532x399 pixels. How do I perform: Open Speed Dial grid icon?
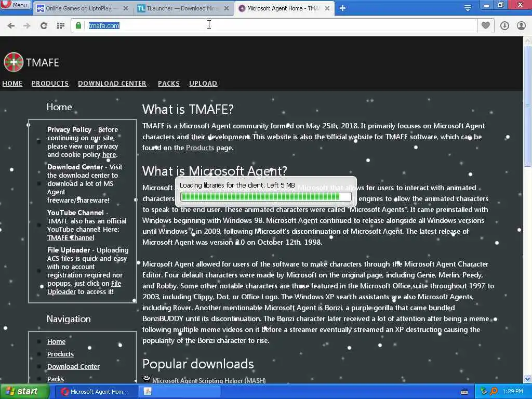[x=61, y=25]
